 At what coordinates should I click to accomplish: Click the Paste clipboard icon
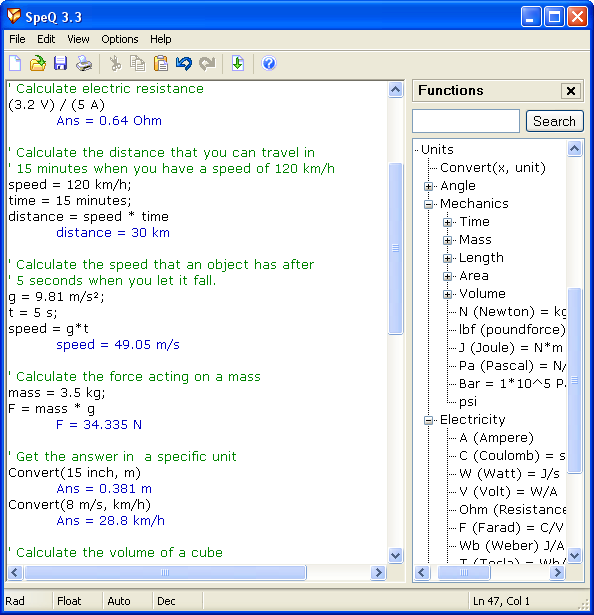pos(161,64)
